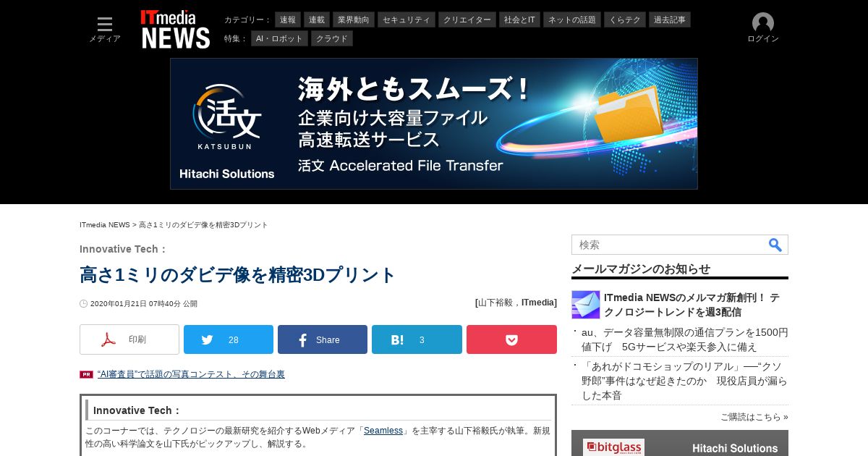Click the PR badge icon
The height and width of the screenshot is (456, 868).
click(86, 374)
